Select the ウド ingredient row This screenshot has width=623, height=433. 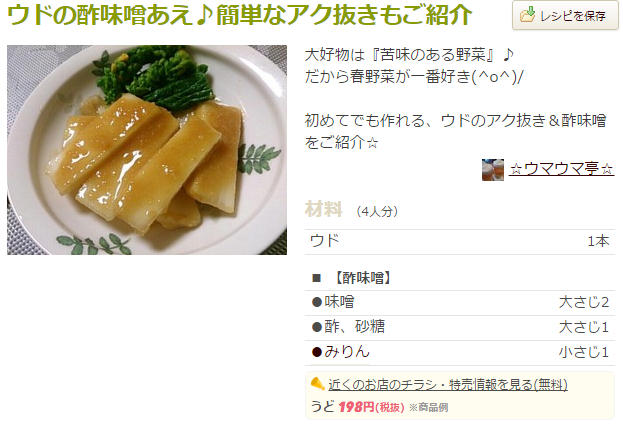(460, 242)
